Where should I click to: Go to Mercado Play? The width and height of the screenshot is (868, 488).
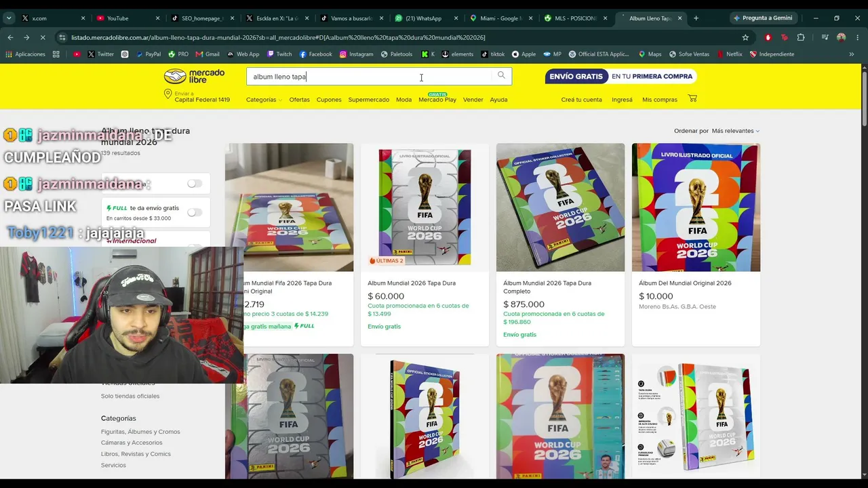(437, 99)
